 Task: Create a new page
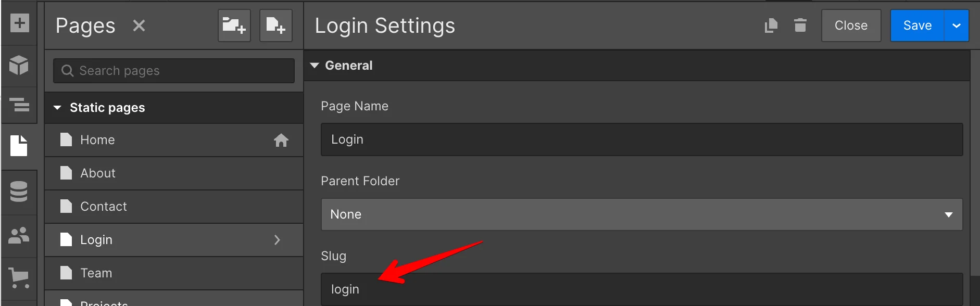(276, 25)
